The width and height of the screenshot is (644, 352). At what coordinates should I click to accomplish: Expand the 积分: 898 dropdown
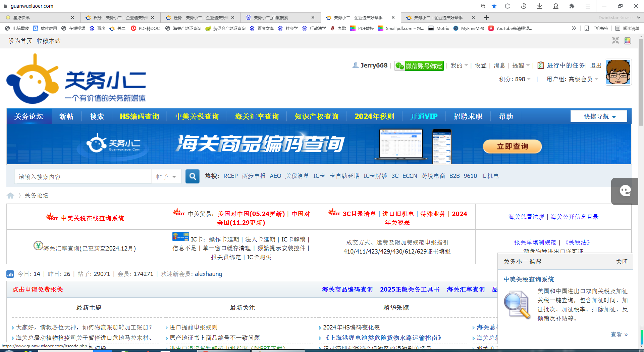[x=515, y=79]
